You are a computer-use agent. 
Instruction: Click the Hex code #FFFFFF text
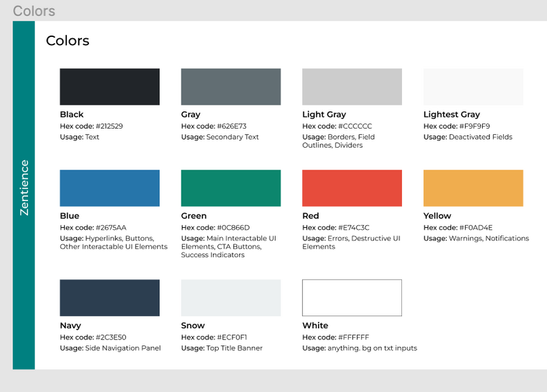tap(336, 337)
